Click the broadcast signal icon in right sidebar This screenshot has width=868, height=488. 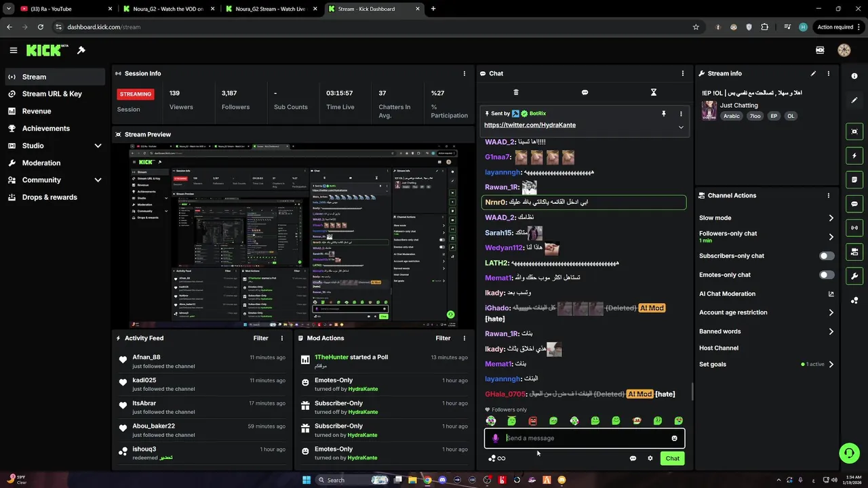[854, 228]
